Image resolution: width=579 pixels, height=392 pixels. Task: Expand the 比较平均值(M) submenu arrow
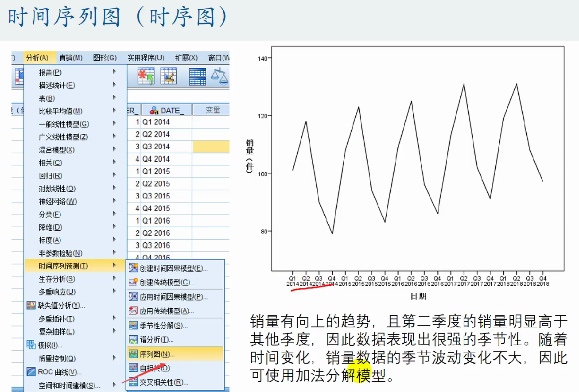(115, 111)
